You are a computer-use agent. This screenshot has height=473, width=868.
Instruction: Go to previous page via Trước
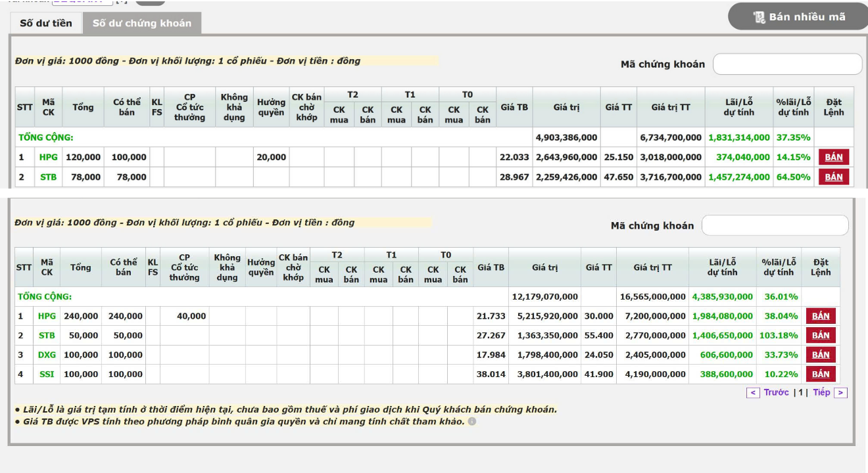click(x=776, y=393)
